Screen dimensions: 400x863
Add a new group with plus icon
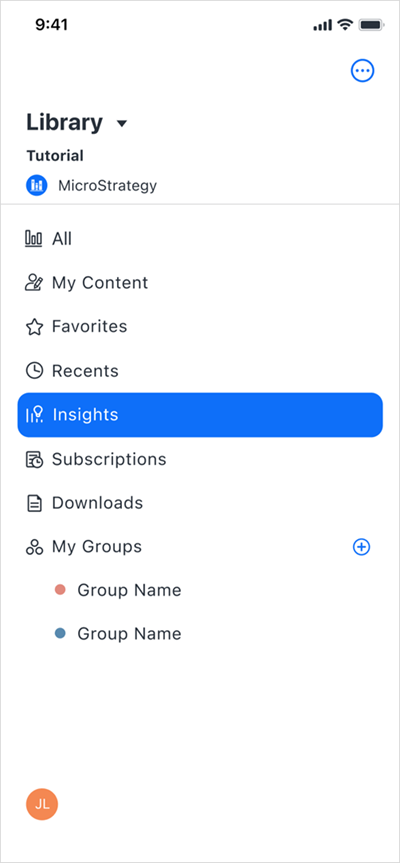click(361, 547)
